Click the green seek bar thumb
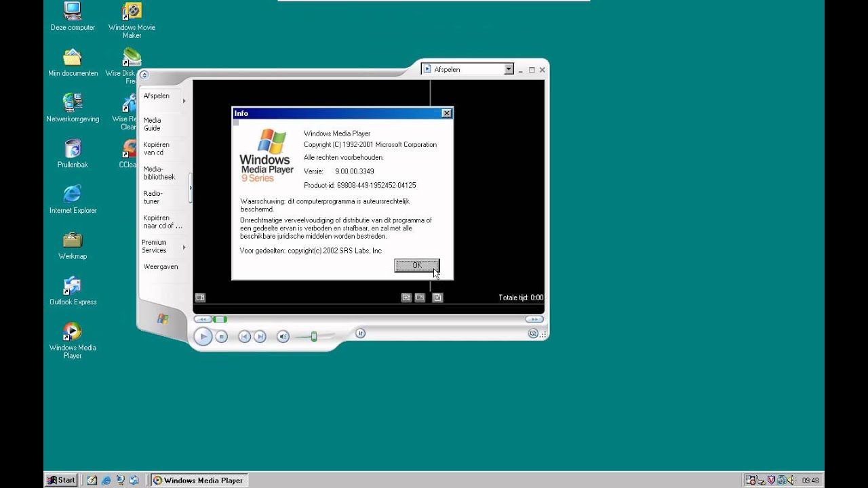The width and height of the screenshot is (868, 488). pos(220,319)
